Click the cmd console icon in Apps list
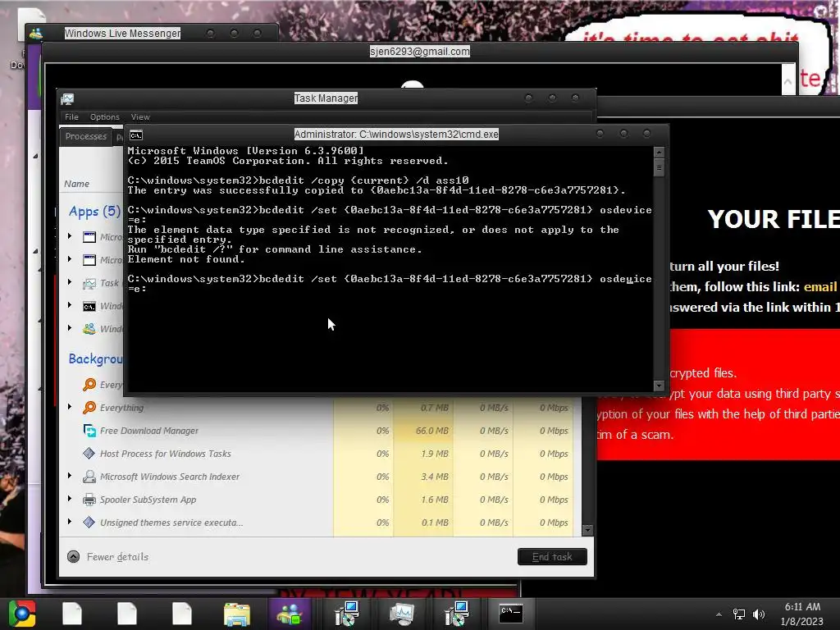 point(89,307)
